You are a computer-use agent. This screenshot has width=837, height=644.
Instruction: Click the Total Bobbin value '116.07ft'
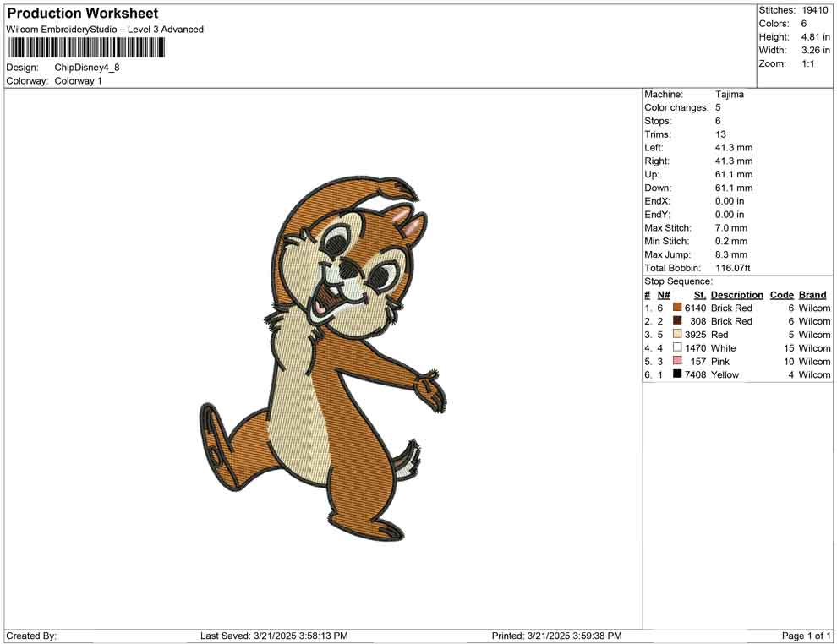(733, 268)
